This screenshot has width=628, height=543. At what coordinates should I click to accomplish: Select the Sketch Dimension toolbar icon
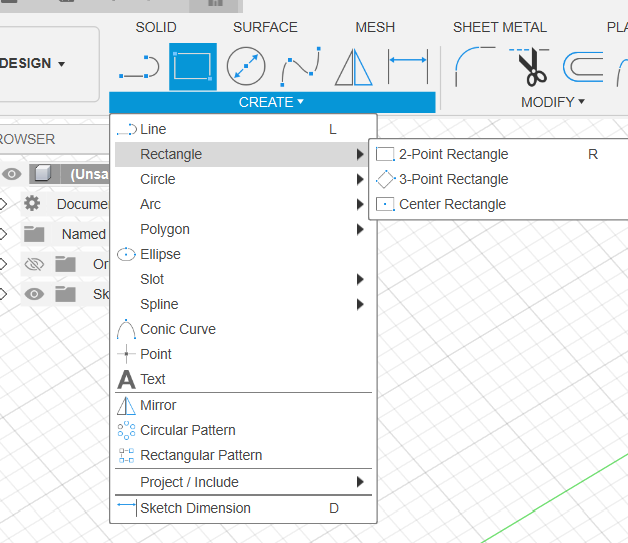(x=408, y=66)
